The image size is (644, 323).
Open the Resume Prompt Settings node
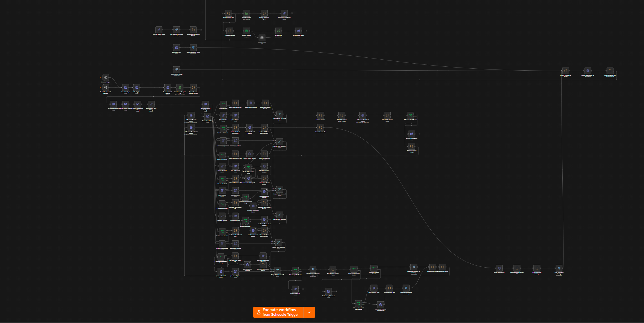coord(126,104)
